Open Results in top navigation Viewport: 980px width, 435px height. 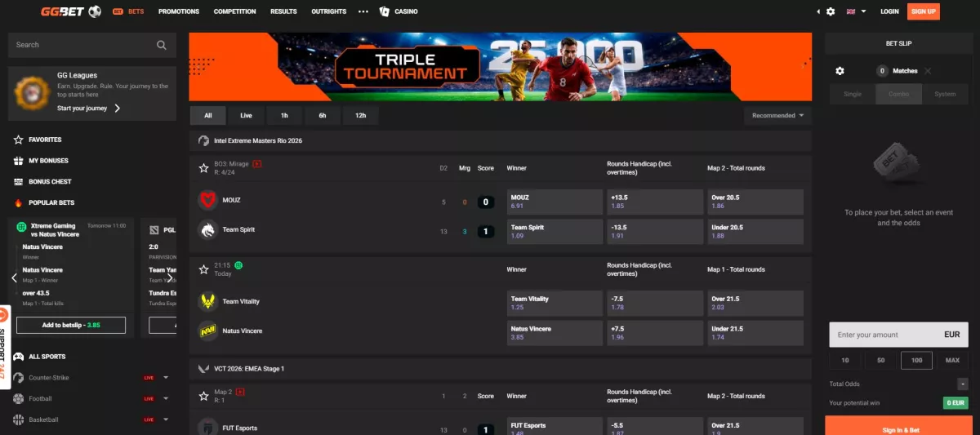283,11
